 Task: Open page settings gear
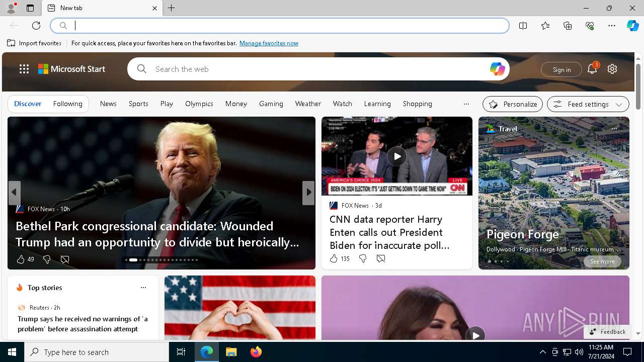(612, 69)
